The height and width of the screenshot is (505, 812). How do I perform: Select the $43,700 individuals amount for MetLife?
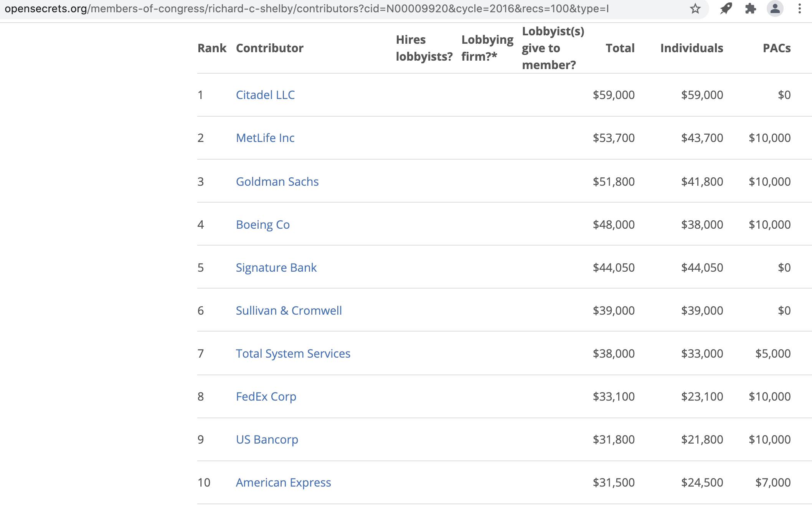(702, 138)
